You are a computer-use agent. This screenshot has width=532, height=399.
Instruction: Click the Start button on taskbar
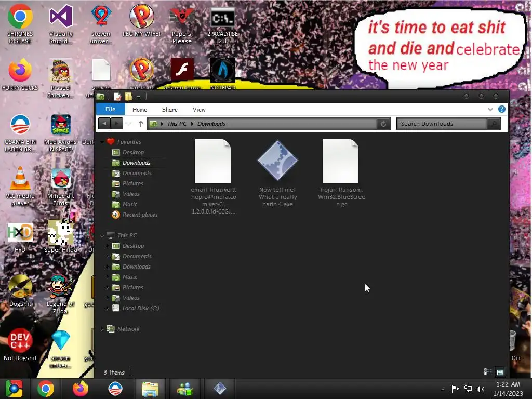click(x=14, y=389)
